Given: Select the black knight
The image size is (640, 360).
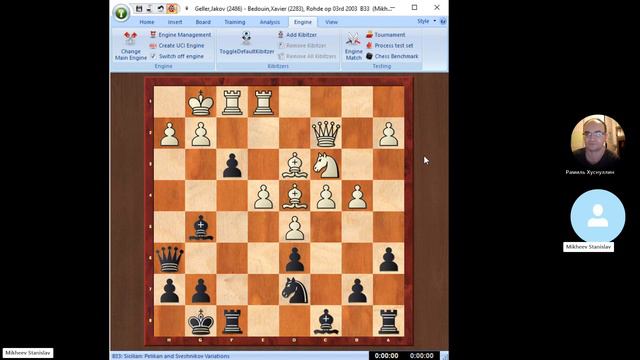Looking at the screenshot, I should (295, 290).
